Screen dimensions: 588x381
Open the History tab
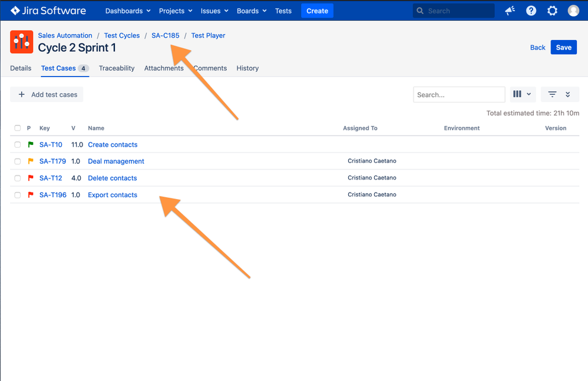coord(247,68)
